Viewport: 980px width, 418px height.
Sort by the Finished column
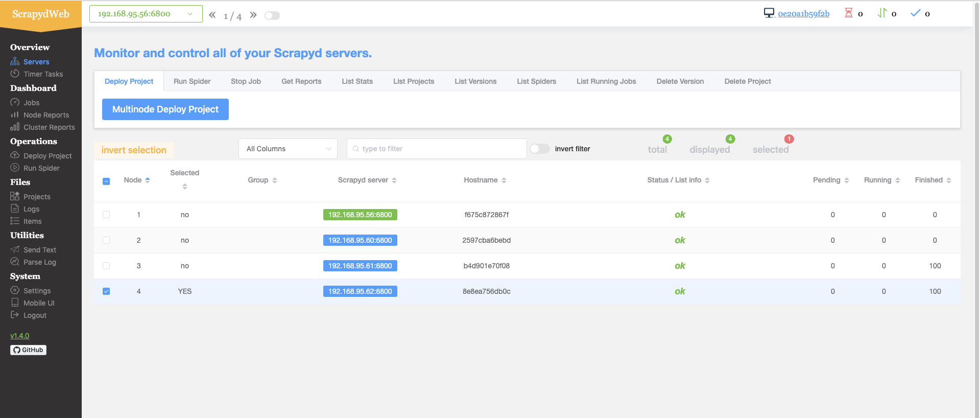[x=949, y=180]
